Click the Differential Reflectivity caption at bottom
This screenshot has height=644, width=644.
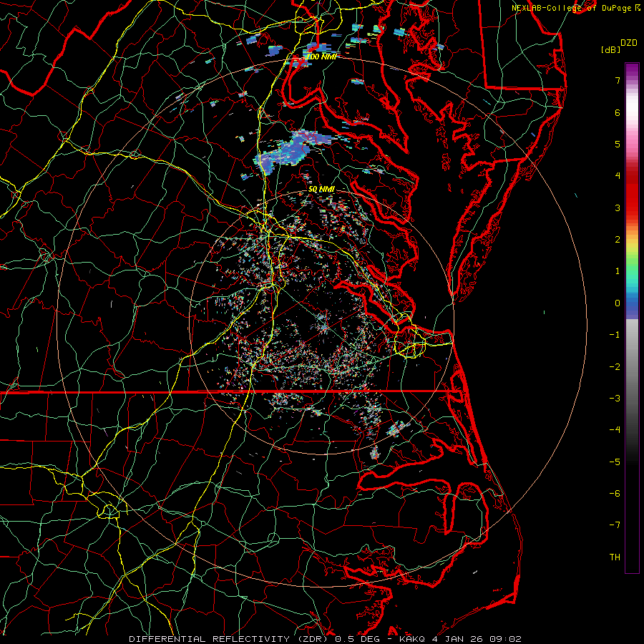pyautogui.click(x=326, y=639)
